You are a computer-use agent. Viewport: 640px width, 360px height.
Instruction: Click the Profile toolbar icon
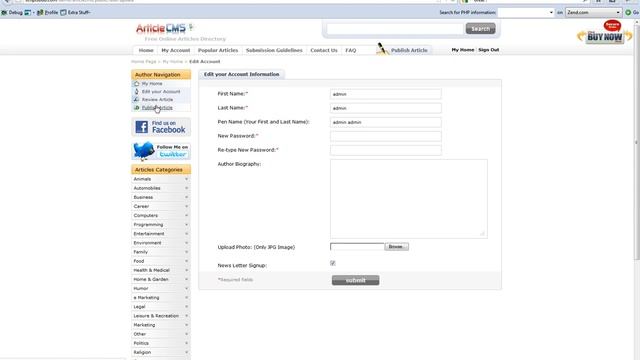point(40,13)
